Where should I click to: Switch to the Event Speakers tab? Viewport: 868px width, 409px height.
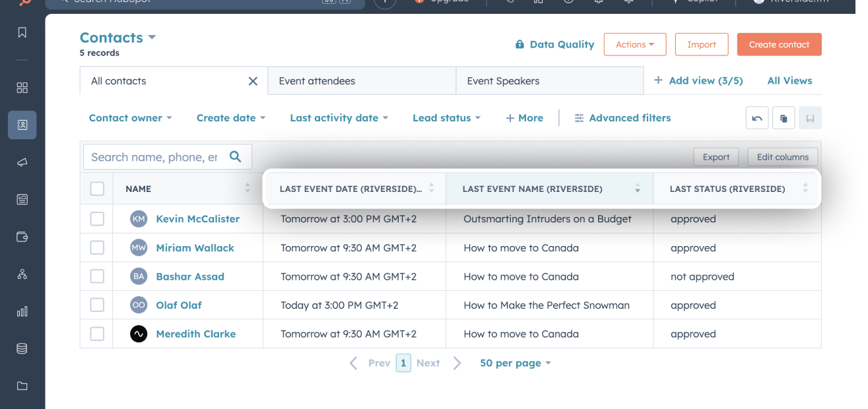pyautogui.click(x=550, y=81)
